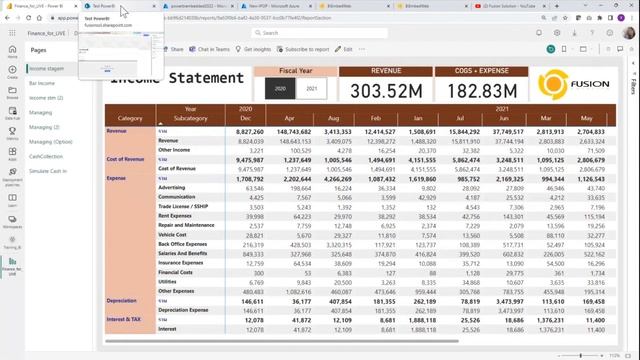Click the Edit button
Screen dimensions: 640x360
pos(344,49)
